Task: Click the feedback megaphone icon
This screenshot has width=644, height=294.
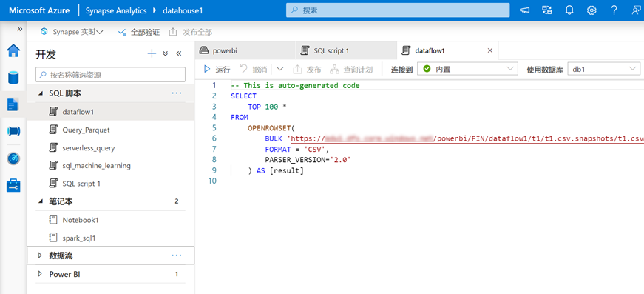Action: pos(524,10)
